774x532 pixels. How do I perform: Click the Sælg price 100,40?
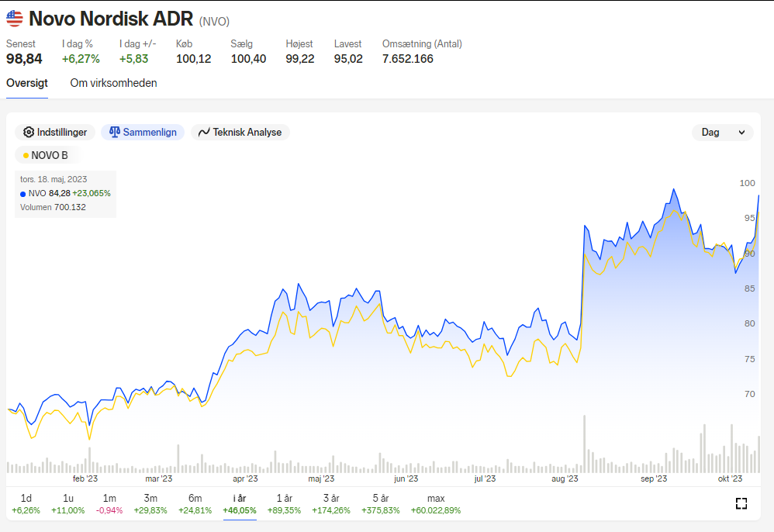click(x=248, y=59)
